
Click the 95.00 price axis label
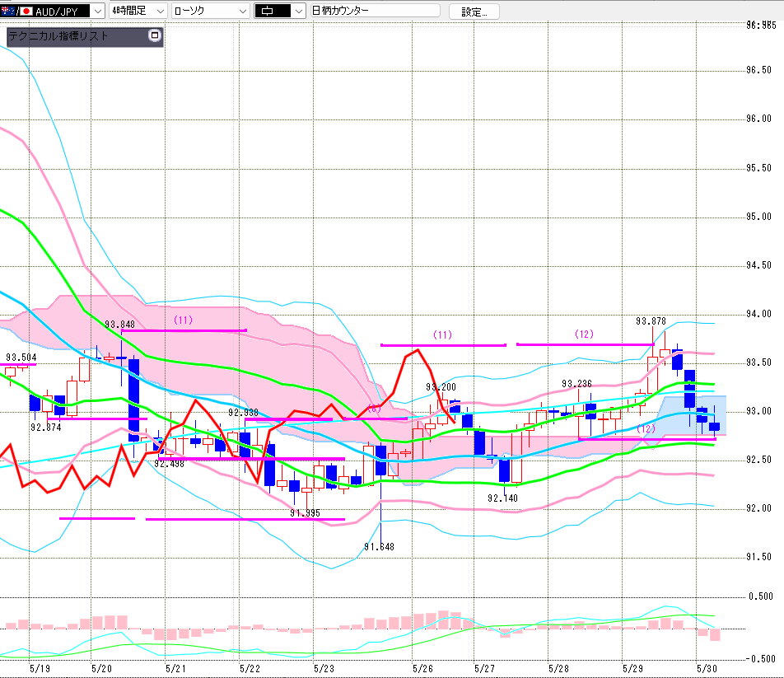758,217
